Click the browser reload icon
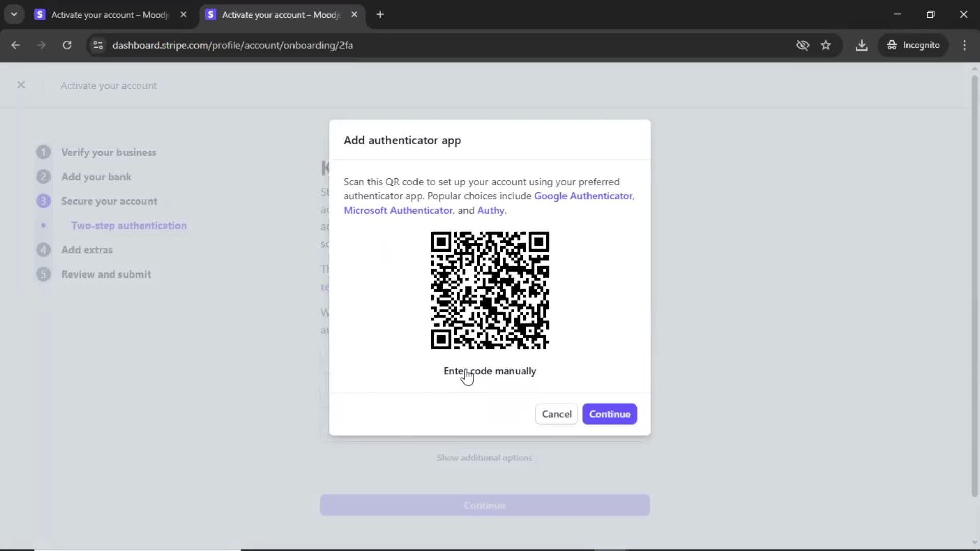The width and height of the screenshot is (980, 551). coord(67,45)
